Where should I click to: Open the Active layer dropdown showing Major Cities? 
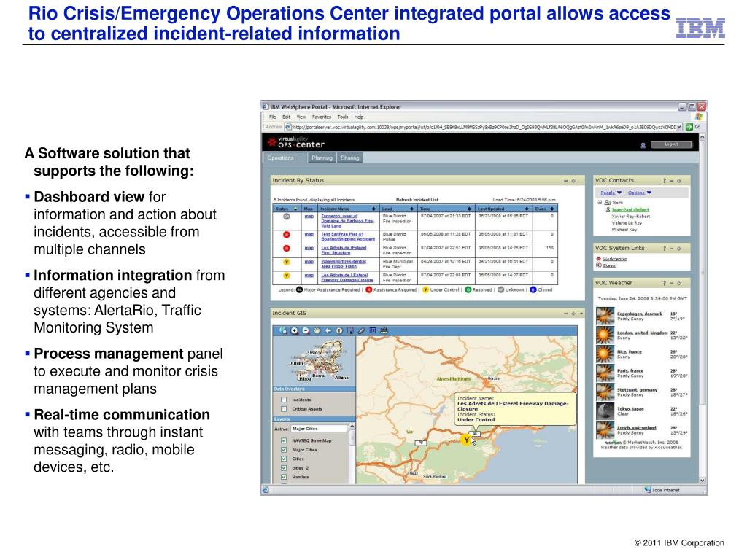point(320,429)
